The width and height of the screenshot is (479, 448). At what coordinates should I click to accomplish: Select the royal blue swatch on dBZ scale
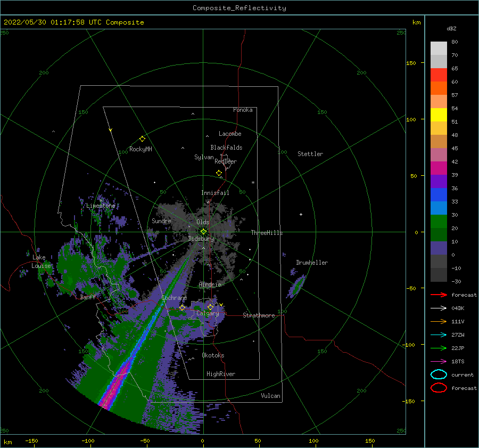439,195
